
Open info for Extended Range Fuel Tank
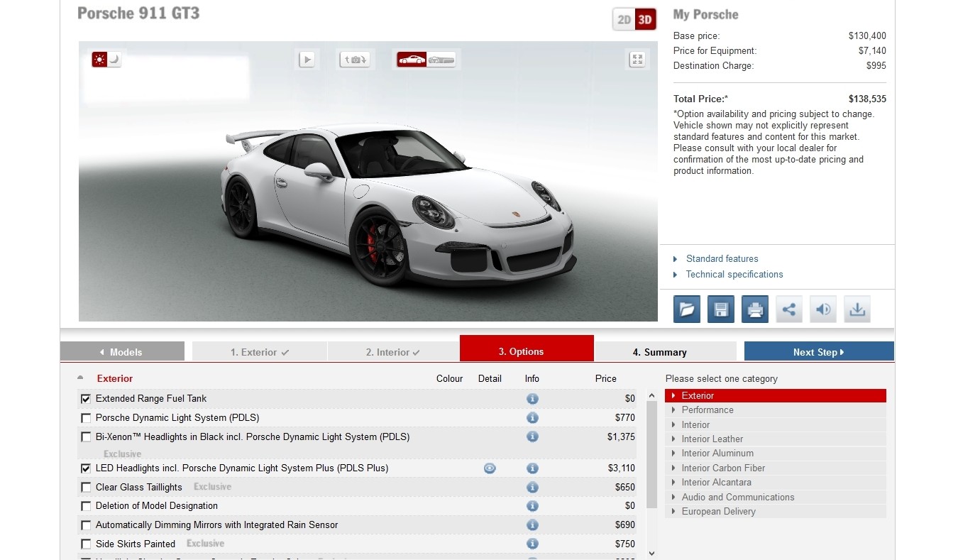532,399
